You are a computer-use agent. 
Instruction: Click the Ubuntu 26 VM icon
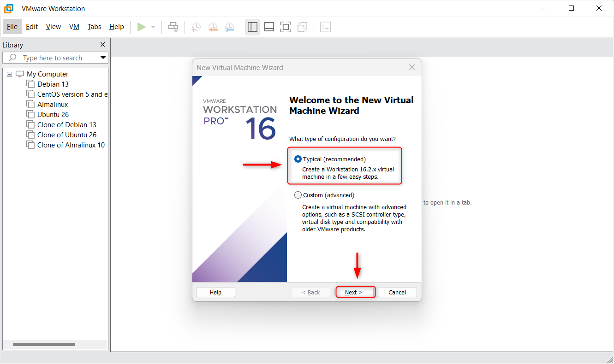click(x=30, y=114)
